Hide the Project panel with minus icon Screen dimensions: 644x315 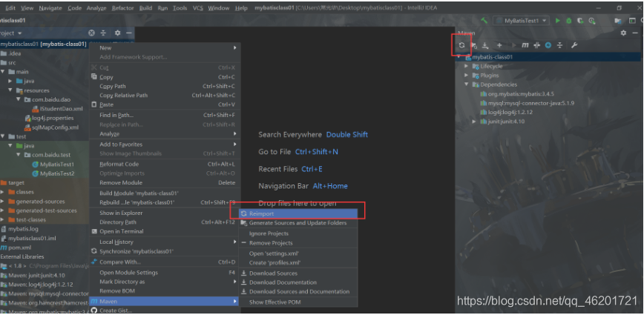coord(129,33)
